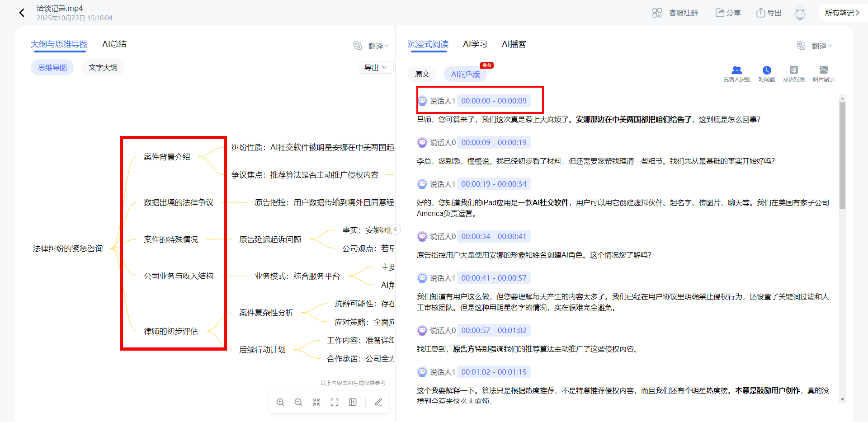Switch to the AI播客 tab
Viewport: 868px width, 422px height.
pos(514,44)
